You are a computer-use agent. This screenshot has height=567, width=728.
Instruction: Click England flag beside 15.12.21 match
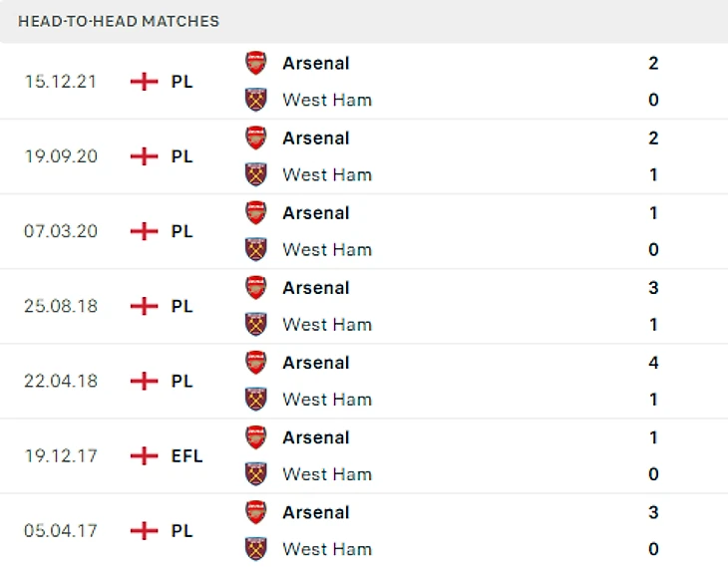point(145,82)
